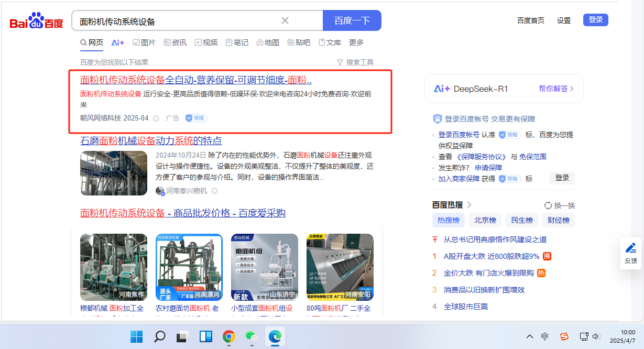Open 《保障服务协议》 link
The width and height of the screenshot is (644, 349).
pyautogui.click(x=482, y=157)
